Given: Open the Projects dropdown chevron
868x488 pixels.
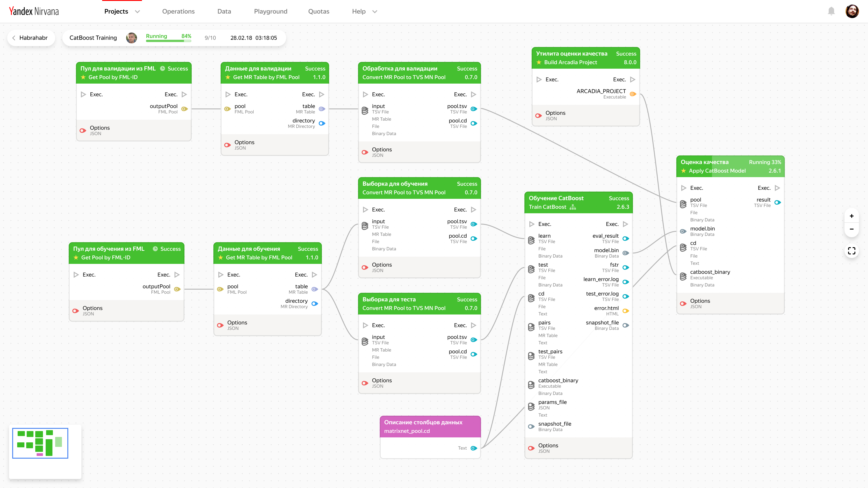Looking at the screenshot, I should coord(137,12).
